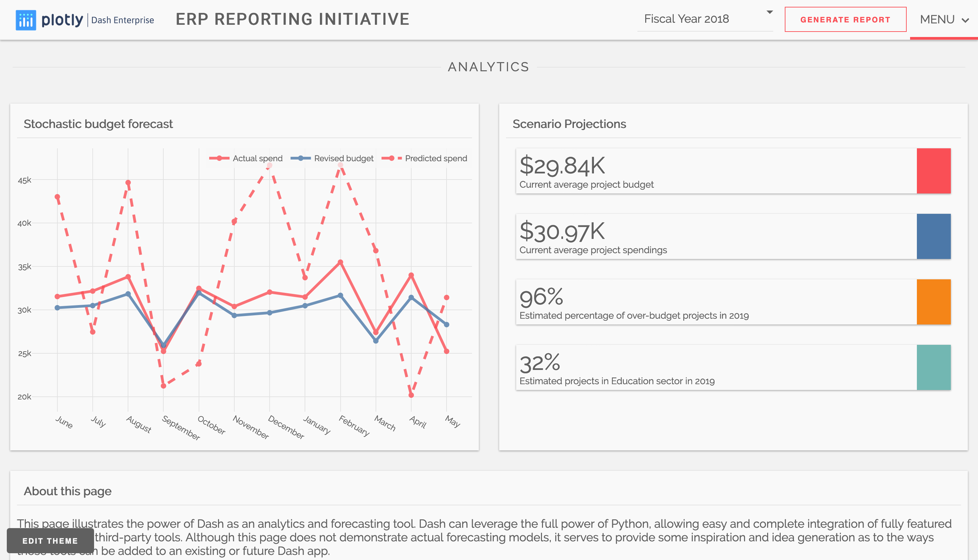Click the fiscal year dropdown arrow
Viewport: 978px width, 560px height.
point(769,12)
